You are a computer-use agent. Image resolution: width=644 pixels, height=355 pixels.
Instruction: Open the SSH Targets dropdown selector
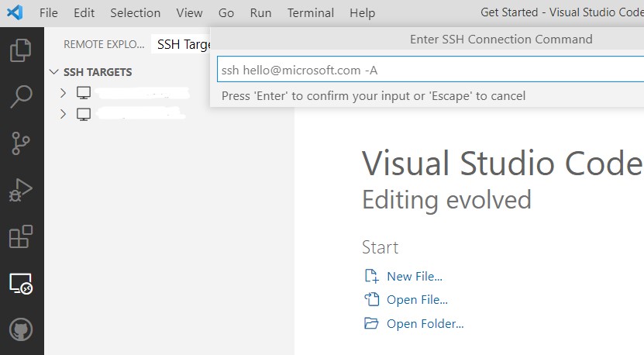(x=183, y=44)
